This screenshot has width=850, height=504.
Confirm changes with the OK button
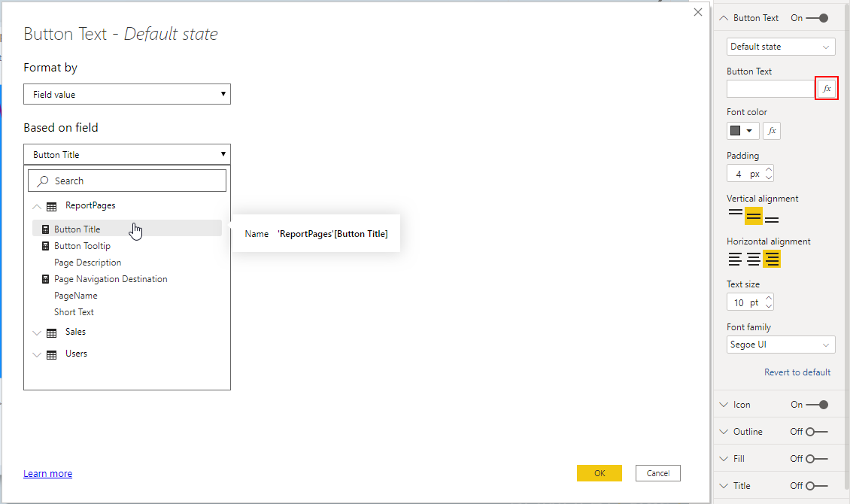600,472
